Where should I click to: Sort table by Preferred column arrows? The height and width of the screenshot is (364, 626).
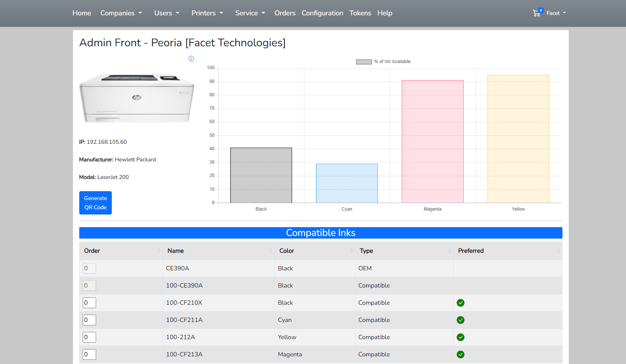point(558,251)
